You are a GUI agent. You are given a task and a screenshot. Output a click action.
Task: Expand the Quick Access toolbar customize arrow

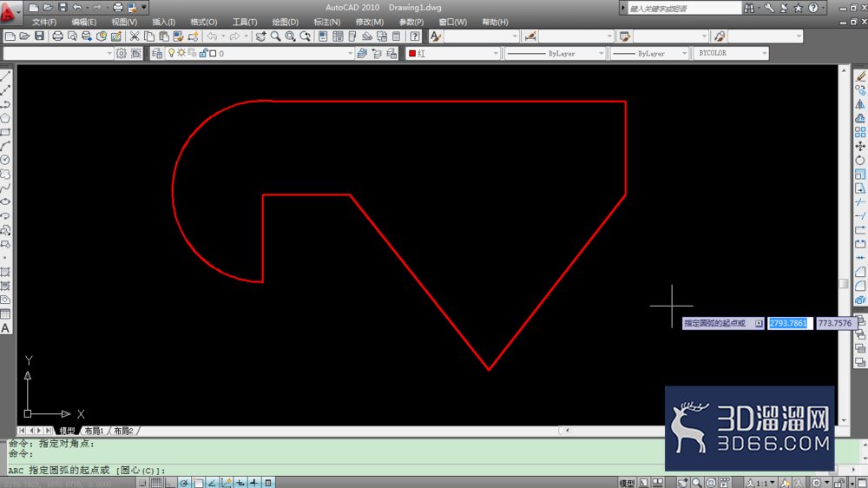144,8
